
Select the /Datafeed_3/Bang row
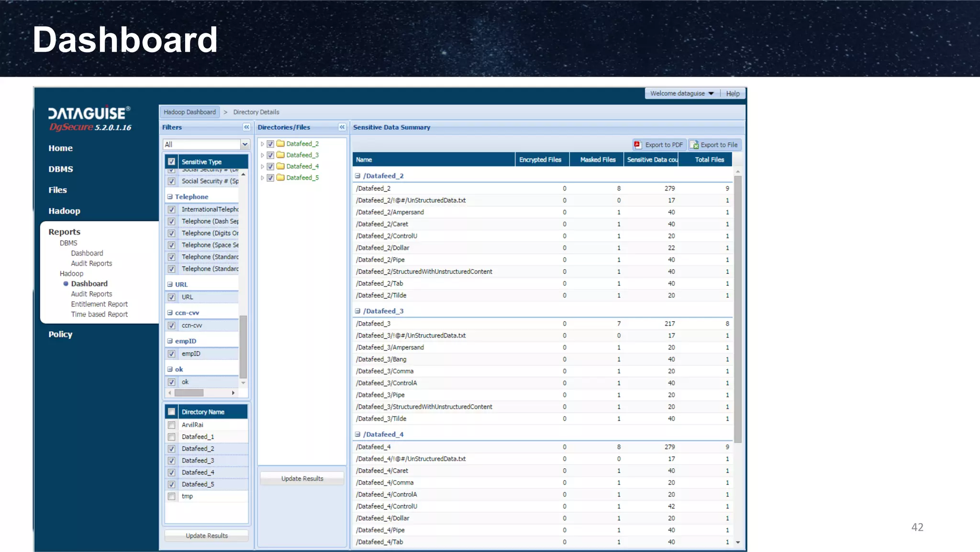[543, 359]
